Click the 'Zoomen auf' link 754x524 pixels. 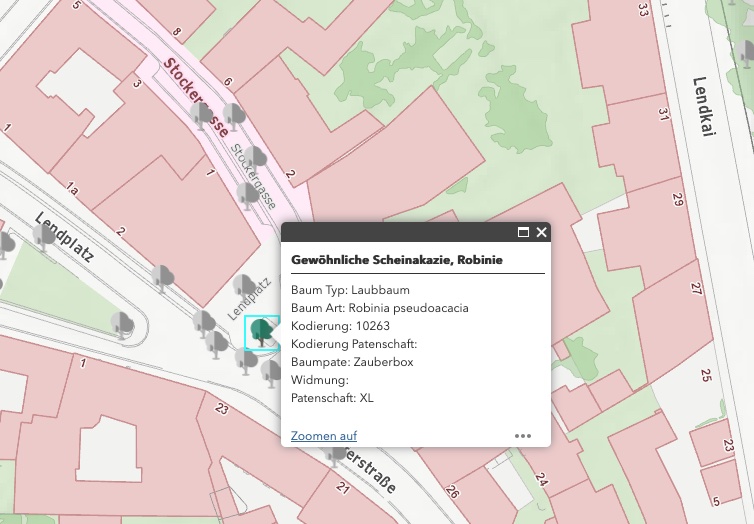[x=324, y=436]
